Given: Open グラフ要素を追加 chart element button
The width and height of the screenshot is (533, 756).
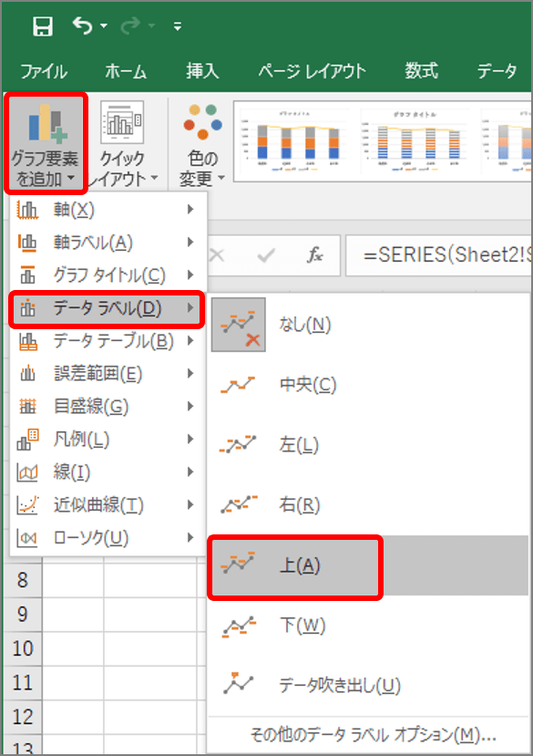Looking at the screenshot, I should 45,144.
